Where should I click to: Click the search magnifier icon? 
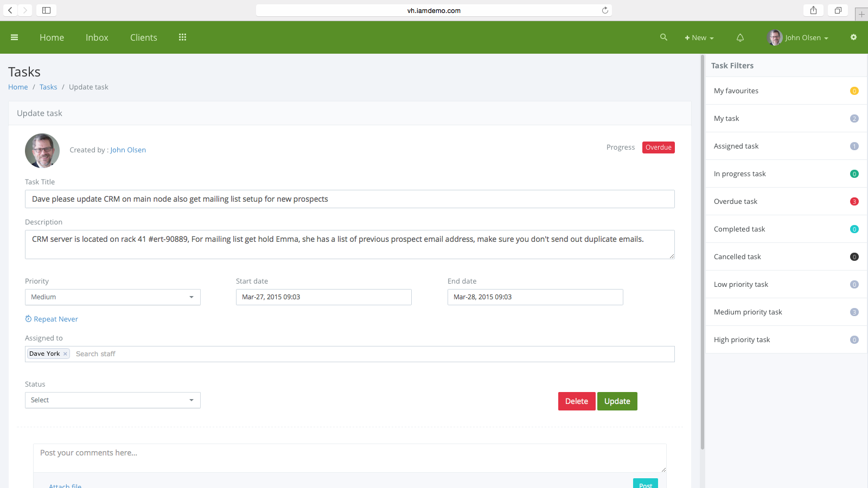pyautogui.click(x=663, y=37)
